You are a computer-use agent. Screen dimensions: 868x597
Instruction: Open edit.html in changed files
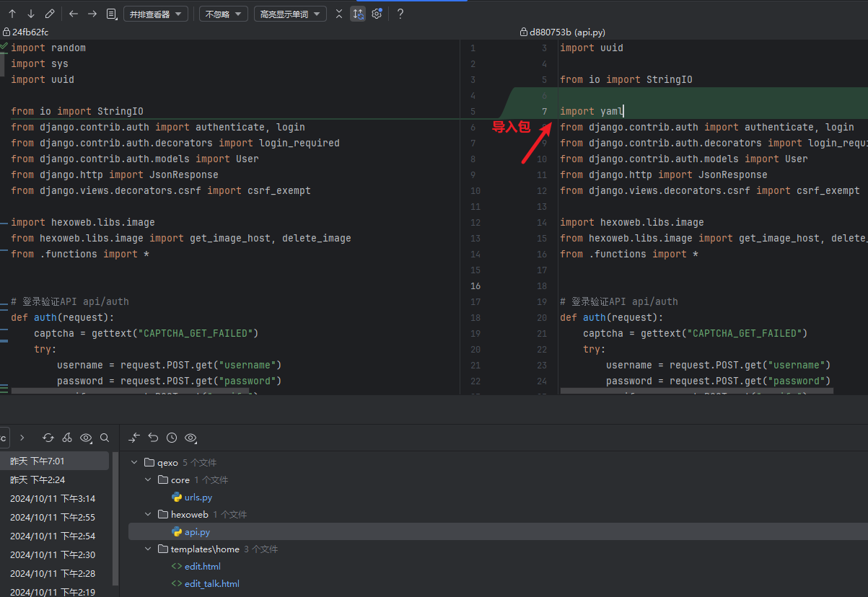coord(202,567)
